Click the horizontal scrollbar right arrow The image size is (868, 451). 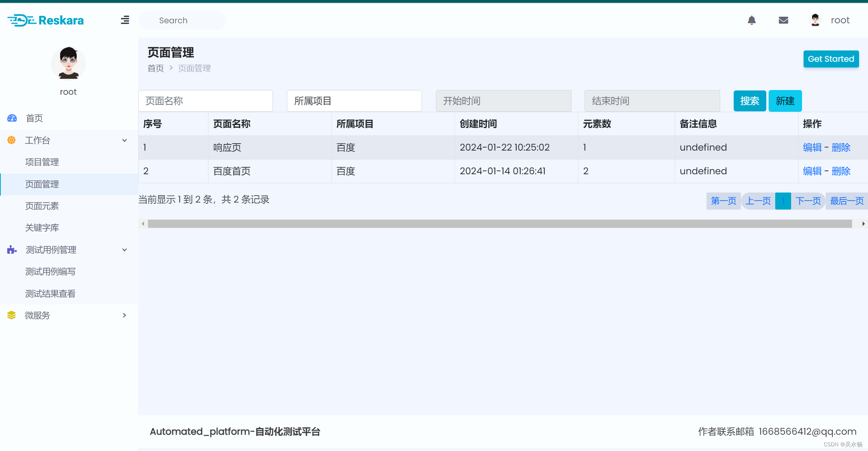click(863, 224)
